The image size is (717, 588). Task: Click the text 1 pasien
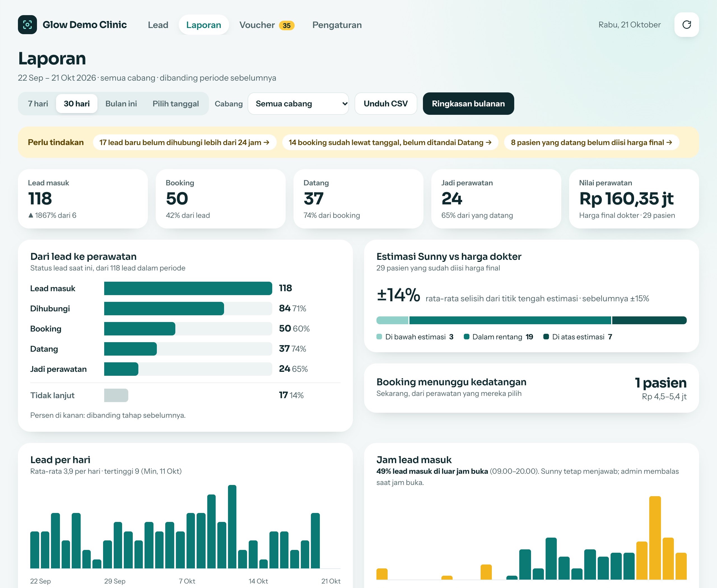pos(660,382)
